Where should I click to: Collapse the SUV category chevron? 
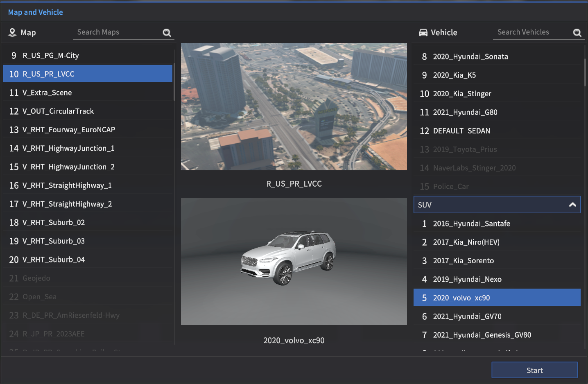pos(572,205)
